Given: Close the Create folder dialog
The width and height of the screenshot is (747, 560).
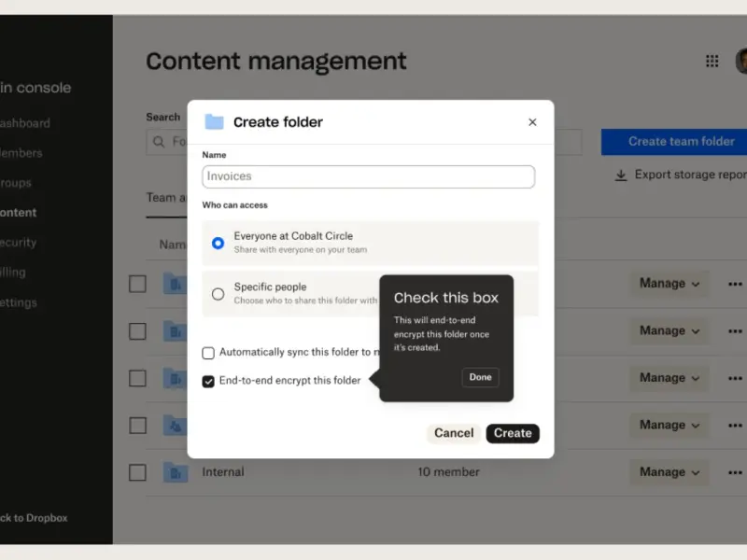Looking at the screenshot, I should [532, 122].
